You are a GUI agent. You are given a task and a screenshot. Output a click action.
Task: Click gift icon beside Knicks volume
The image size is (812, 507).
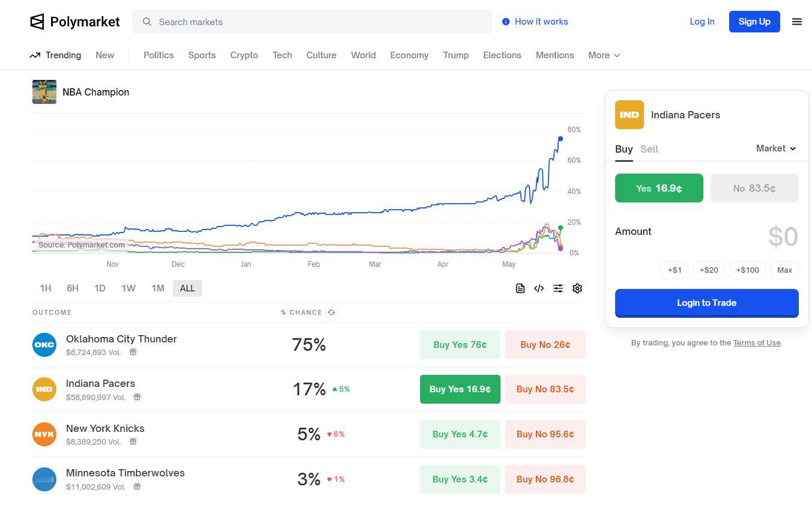133,442
